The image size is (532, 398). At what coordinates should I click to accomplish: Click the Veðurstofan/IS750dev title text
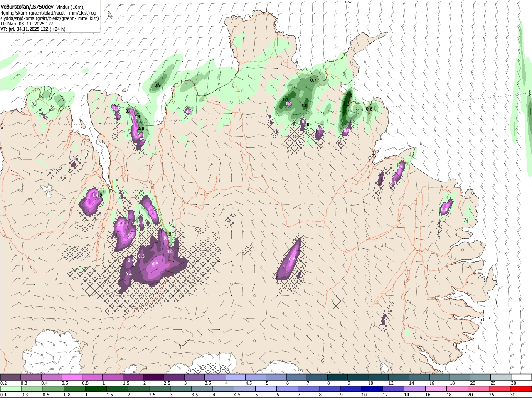(x=27, y=7)
